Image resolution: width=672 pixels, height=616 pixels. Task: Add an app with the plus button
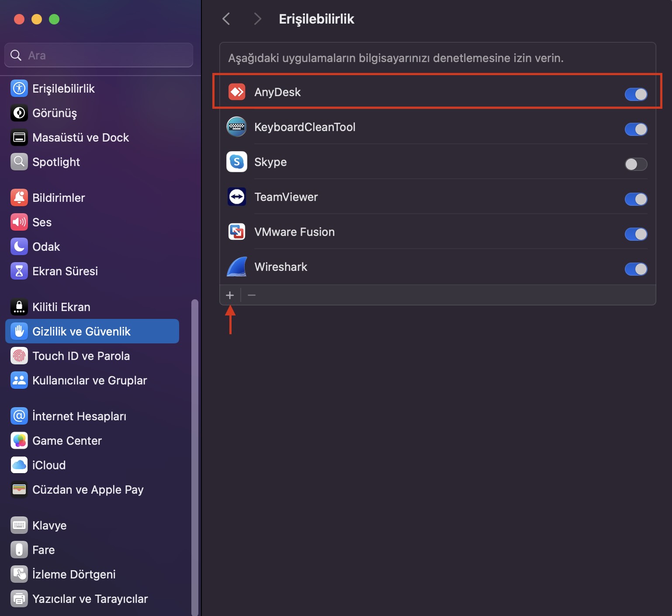click(x=230, y=295)
